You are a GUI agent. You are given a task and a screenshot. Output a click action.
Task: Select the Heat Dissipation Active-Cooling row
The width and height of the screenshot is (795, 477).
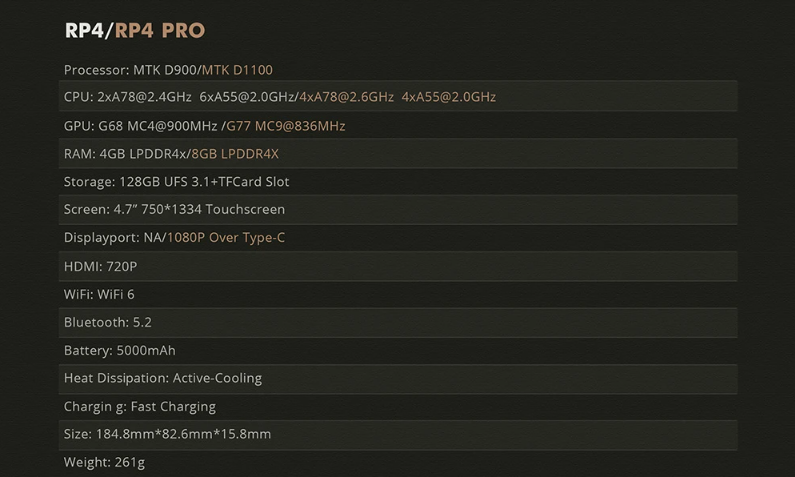[x=398, y=379]
